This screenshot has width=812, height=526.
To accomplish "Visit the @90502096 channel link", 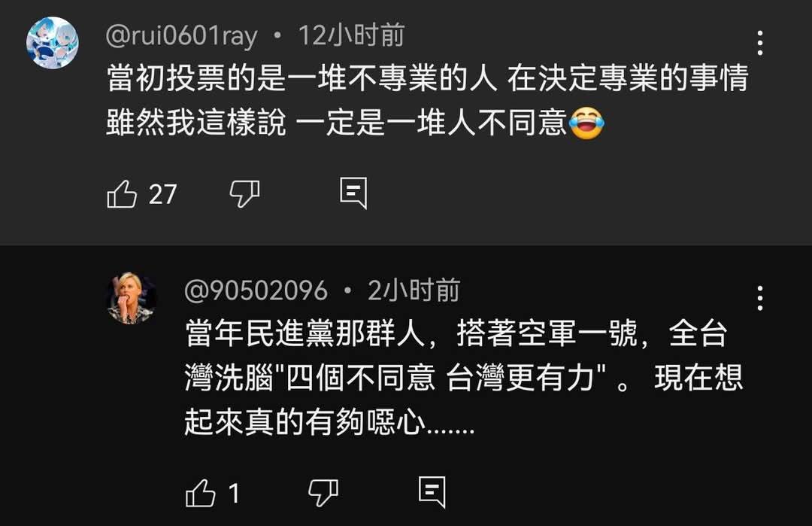I will click(x=256, y=290).
